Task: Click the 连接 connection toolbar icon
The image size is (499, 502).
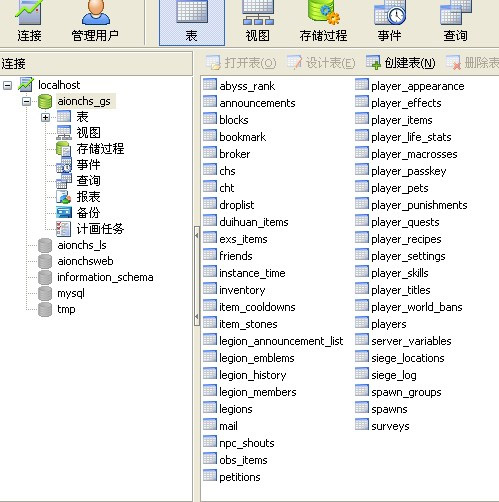Action: pyautogui.click(x=29, y=22)
